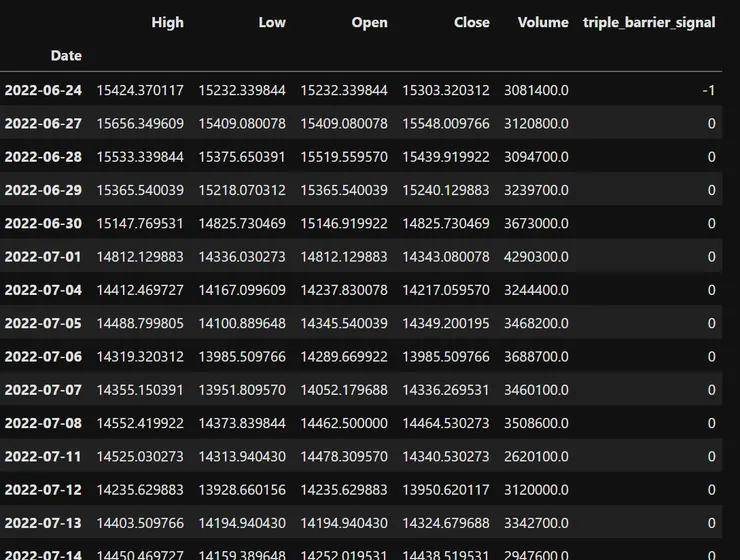The width and height of the screenshot is (740, 560).
Task: Click the Low value 14100.889648
Action: coord(242,323)
